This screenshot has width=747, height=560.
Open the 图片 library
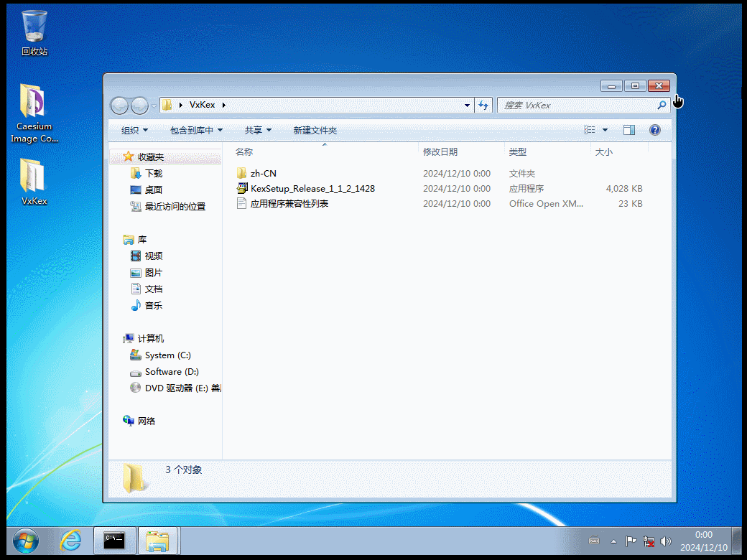pos(154,272)
